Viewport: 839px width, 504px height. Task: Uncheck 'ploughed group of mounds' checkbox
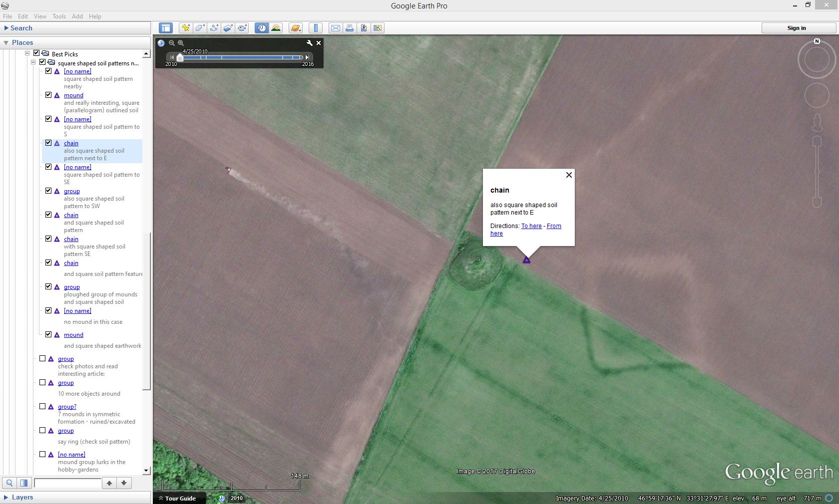48,286
